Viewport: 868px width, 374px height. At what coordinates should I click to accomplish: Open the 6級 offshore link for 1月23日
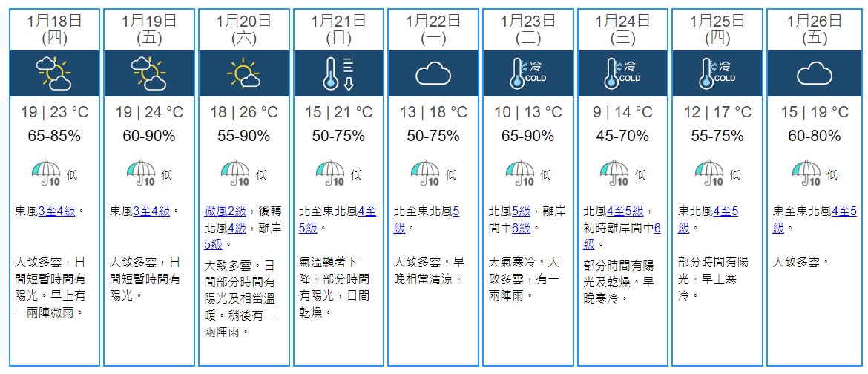click(521, 228)
